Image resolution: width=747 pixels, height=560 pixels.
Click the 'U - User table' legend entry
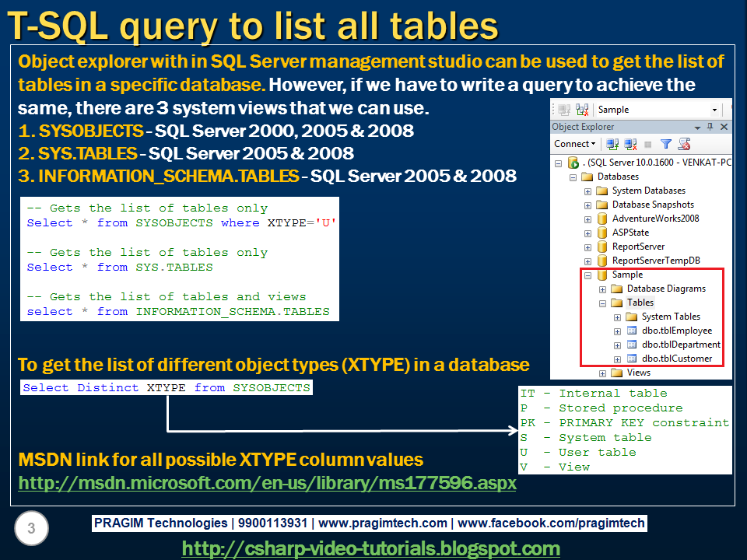click(x=578, y=453)
